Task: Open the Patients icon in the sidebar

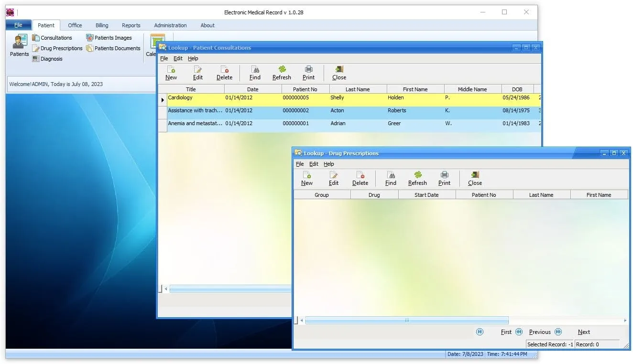Action: [x=19, y=46]
